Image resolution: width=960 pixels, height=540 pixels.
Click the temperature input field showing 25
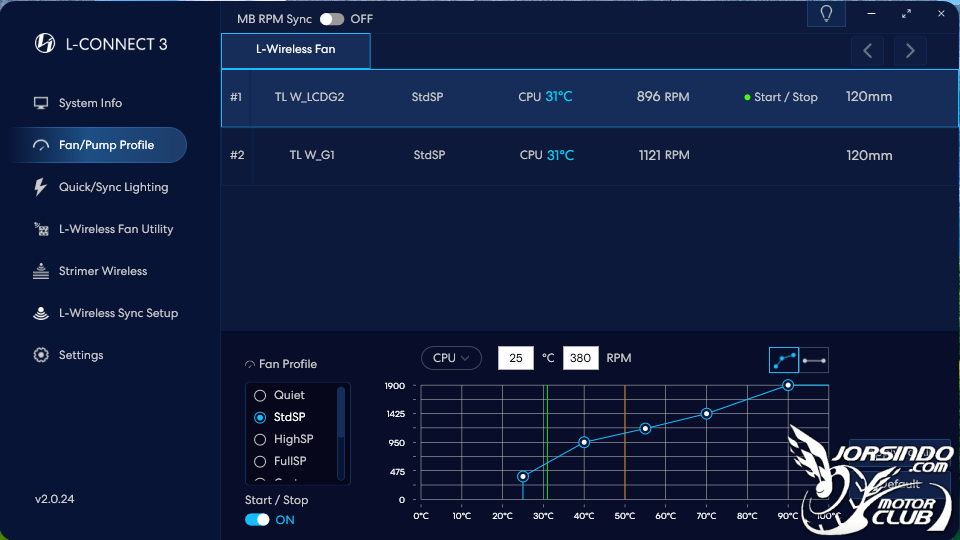[x=516, y=358]
